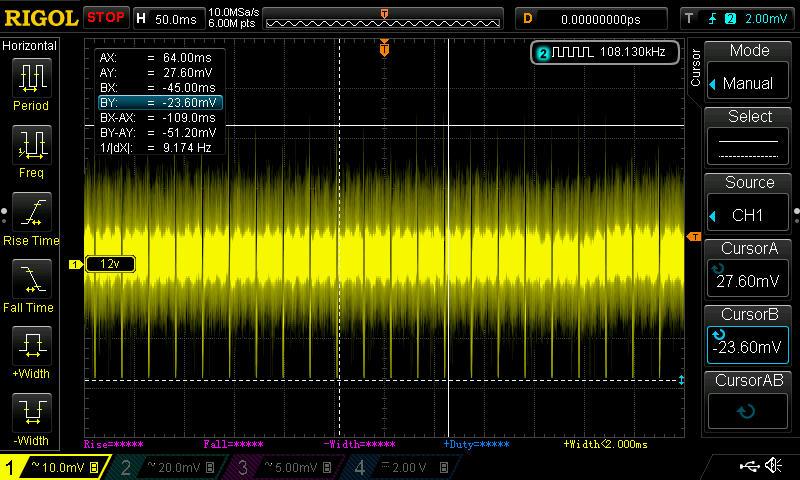Click the speaker sound icon

773,466
